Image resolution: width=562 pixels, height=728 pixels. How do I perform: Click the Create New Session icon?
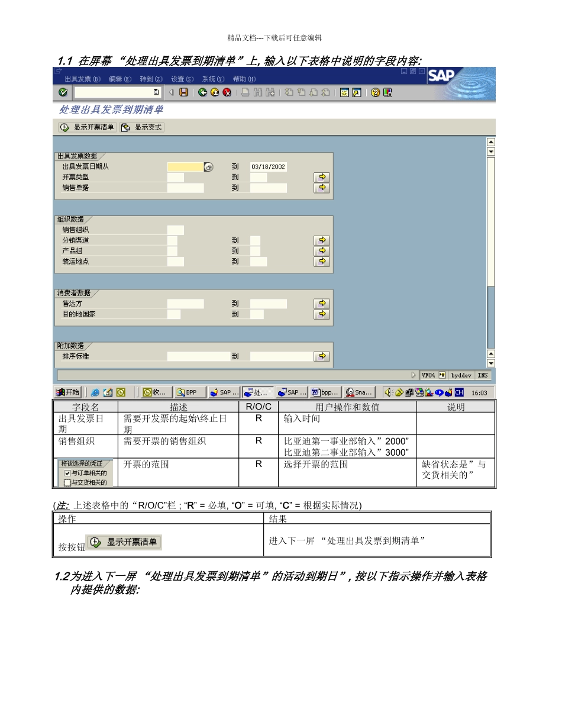tap(344, 92)
